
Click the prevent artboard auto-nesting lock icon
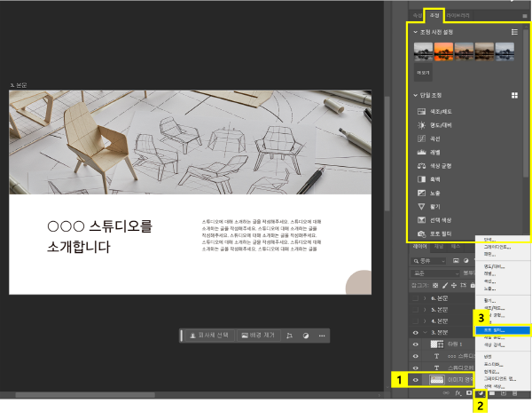click(x=463, y=286)
